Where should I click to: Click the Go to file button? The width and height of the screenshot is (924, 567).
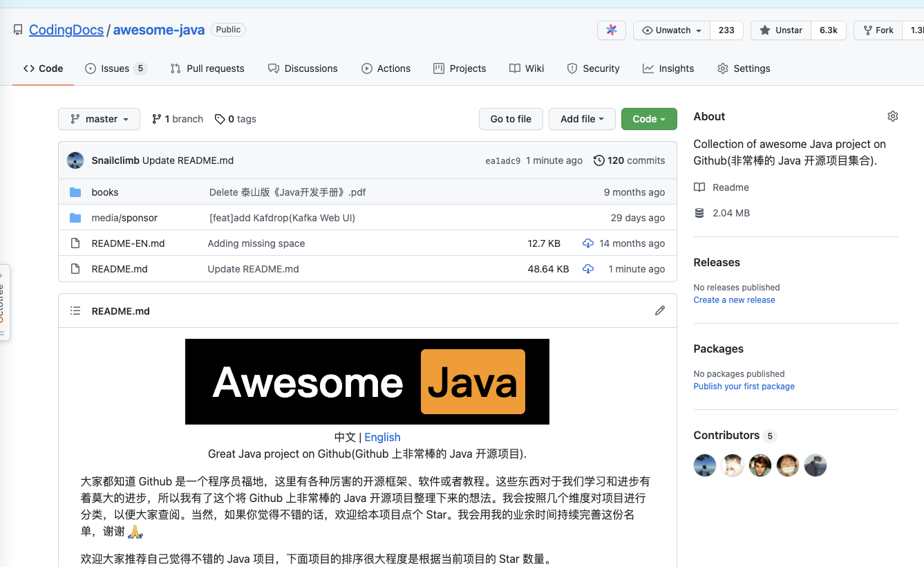(x=511, y=119)
